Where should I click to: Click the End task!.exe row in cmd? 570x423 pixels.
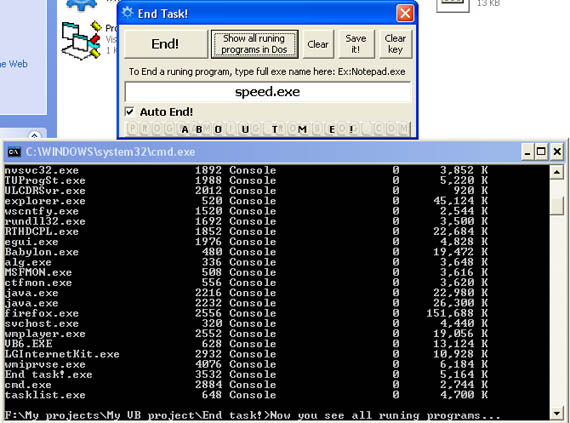tap(246, 374)
